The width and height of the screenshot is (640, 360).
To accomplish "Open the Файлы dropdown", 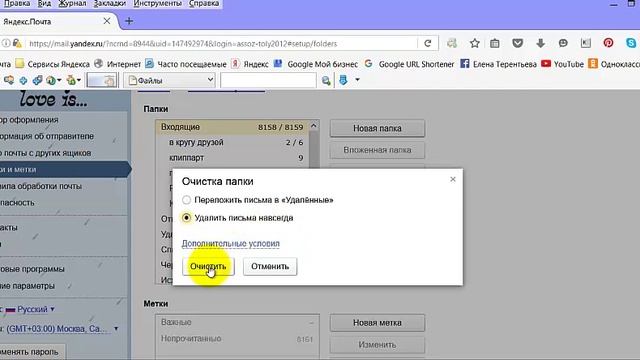I will click(170, 80).
